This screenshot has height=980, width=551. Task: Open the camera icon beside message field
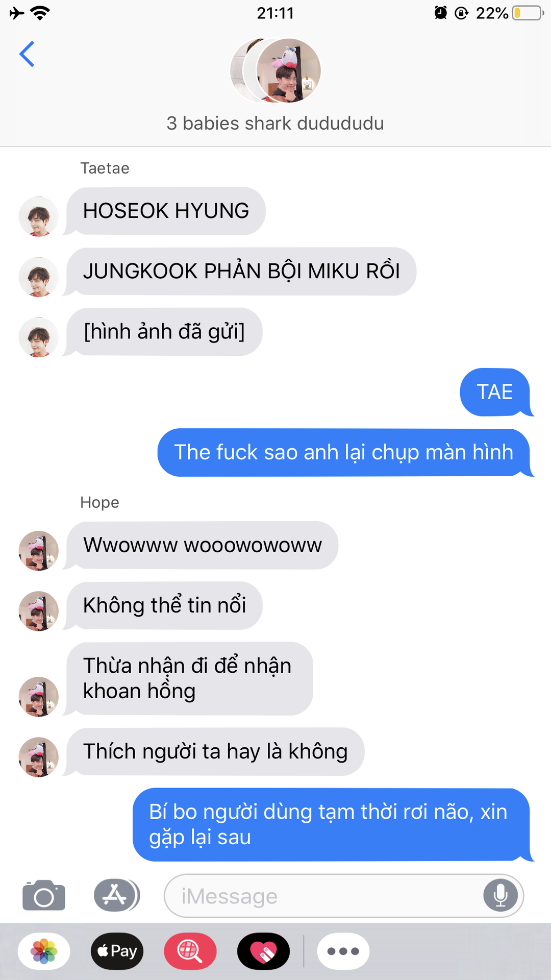[x=44, y=896]
